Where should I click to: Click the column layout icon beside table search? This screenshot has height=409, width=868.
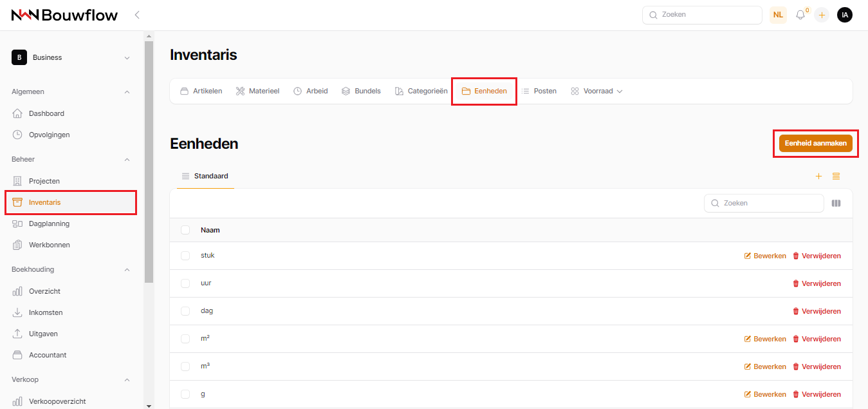[836, 203]
